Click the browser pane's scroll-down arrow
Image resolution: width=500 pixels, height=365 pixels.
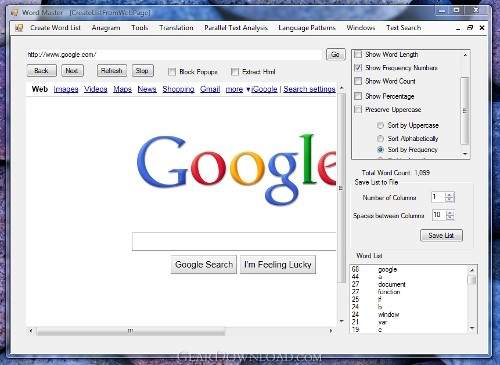click(x=342, y=321)
